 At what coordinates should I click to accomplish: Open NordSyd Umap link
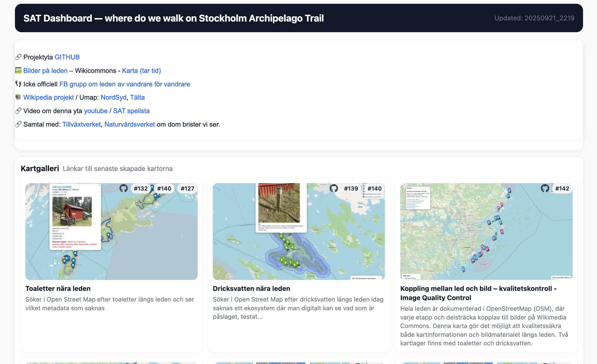(x=113, y=97)
